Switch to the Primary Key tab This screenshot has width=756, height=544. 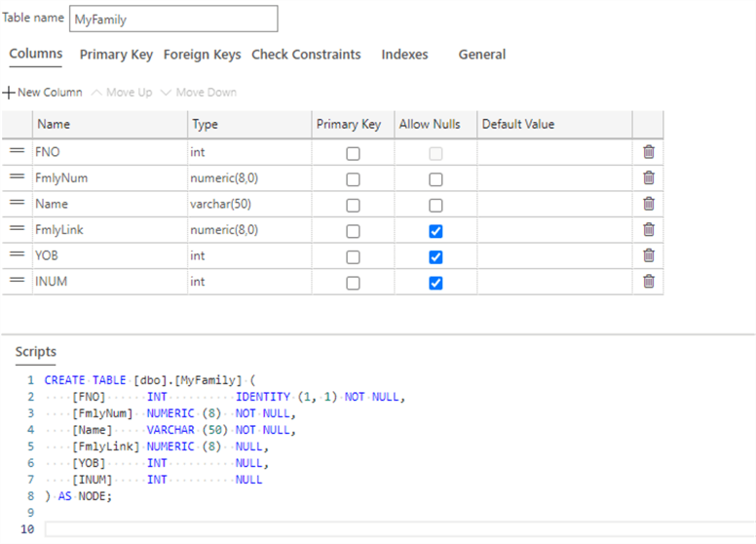tap(116, 55)
